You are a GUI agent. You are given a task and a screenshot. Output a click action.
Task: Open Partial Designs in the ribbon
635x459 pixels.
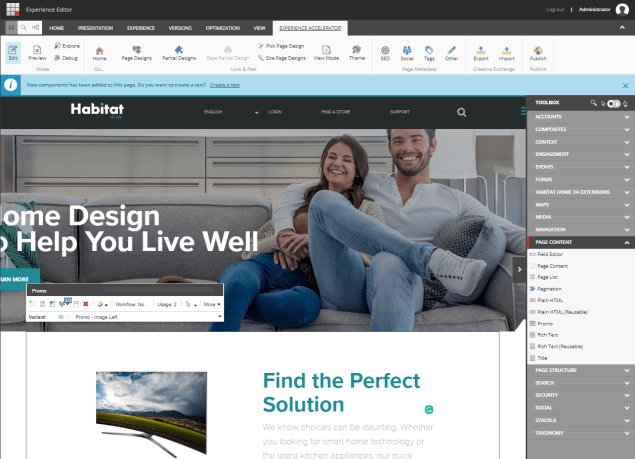pos(179,51)
